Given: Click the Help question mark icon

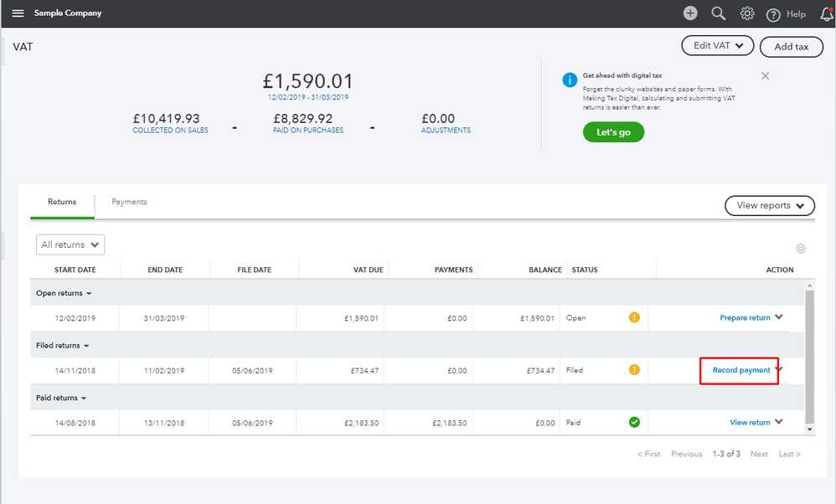Looking at the screenshot, I should 773,14.
